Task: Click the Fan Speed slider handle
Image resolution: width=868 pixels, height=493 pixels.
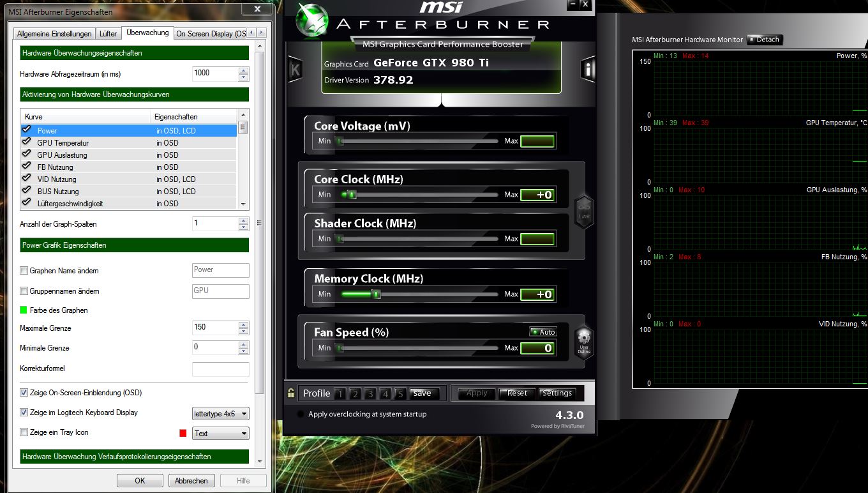Action: 340,348
